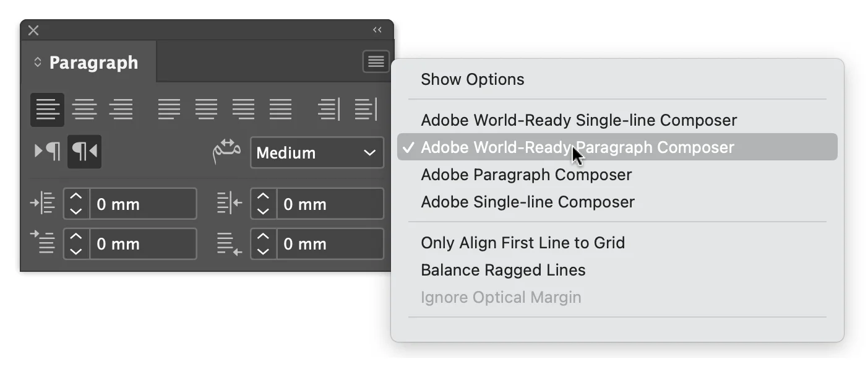Viewport: 868px width, 374px height.
Task: Click the last line indent field
Action: (330, 243)
